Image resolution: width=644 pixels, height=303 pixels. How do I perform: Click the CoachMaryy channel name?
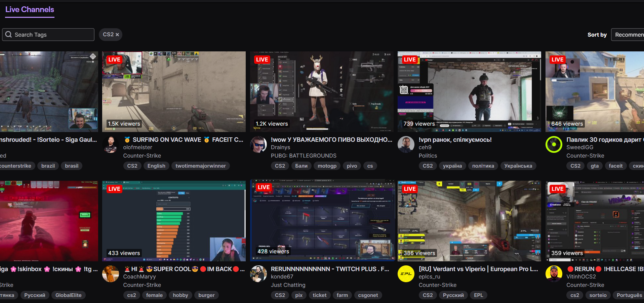(139, 277)
